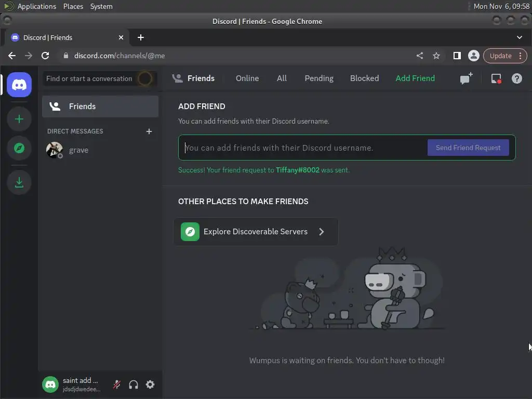Open the System menu

click(x=101, y=6)
